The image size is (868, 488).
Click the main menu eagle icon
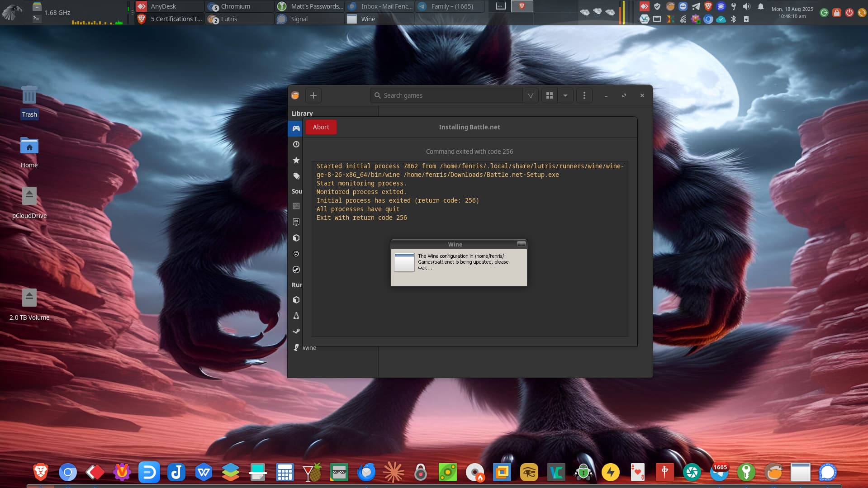(12, 12)
